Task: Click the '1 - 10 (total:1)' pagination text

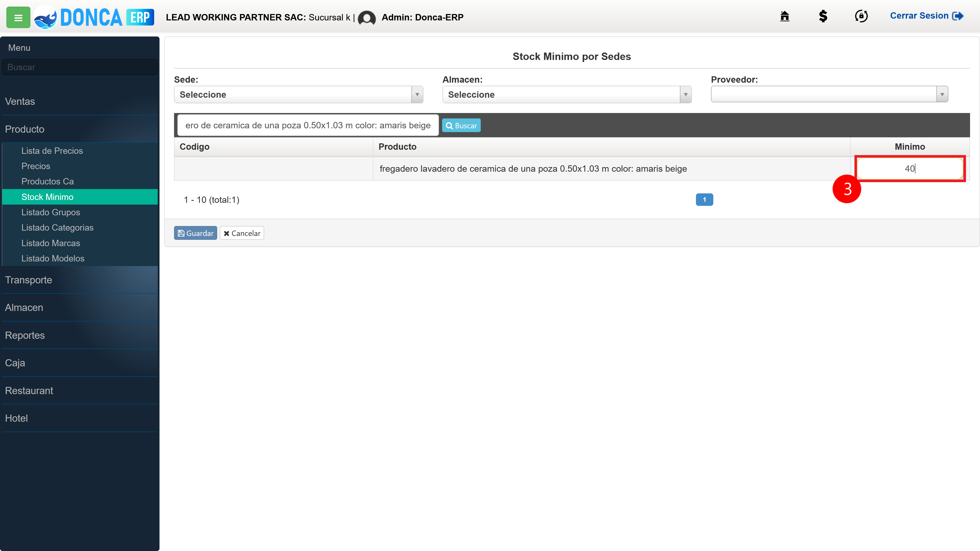Action: 212,200
